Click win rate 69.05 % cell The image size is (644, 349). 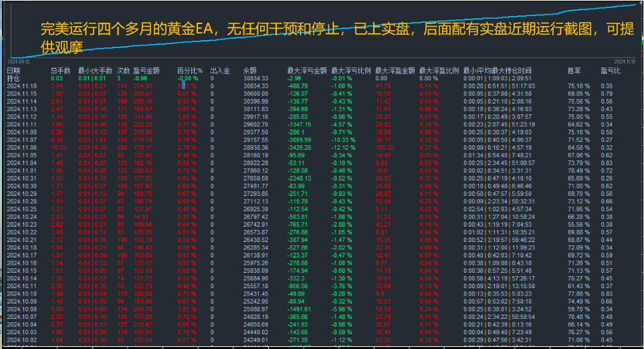point(578,94)
